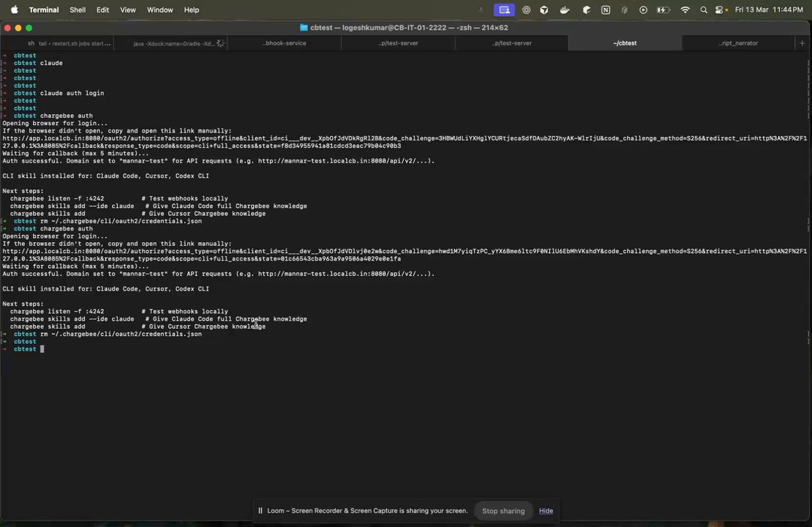Click the dimmed microphone menu bar icon
Image resolution: width=812 pixels, height=527 pixels.
481,10
